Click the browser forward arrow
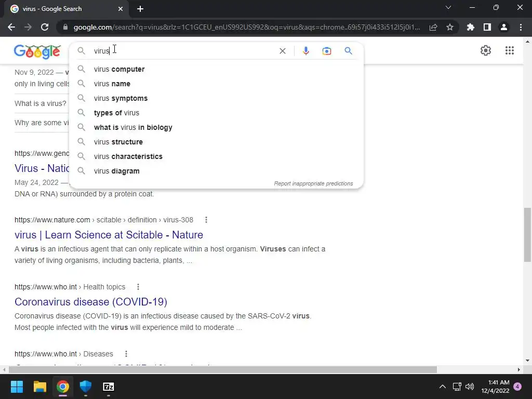The height and width of the screenshot is (399, 532). (x=28, y=27)
